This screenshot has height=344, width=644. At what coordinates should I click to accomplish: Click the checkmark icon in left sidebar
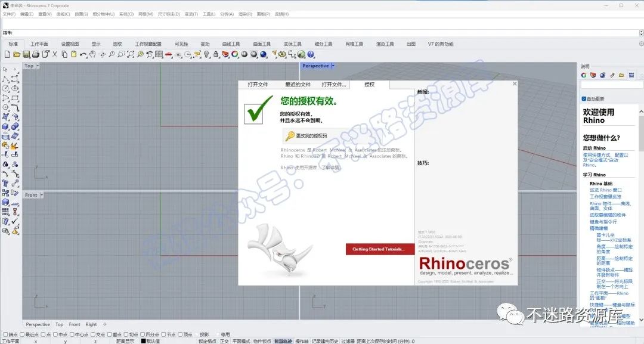click(x=15, y=221)
